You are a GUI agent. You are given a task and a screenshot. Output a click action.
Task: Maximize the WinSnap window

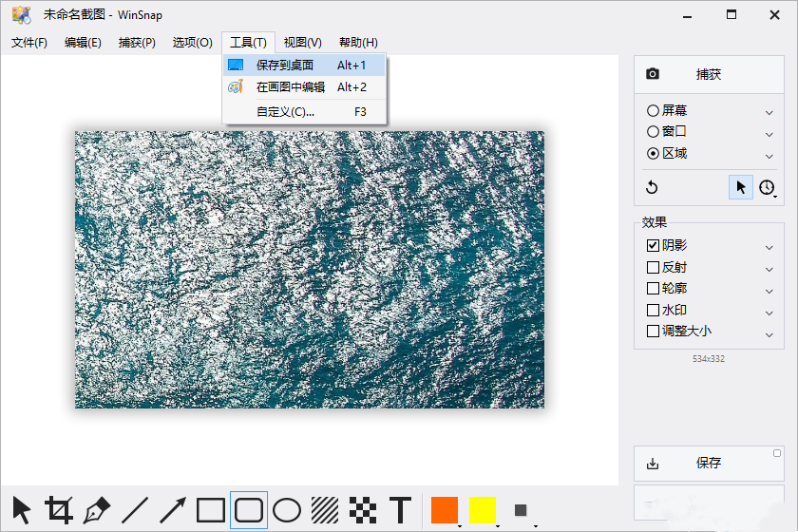click(731, 15)
